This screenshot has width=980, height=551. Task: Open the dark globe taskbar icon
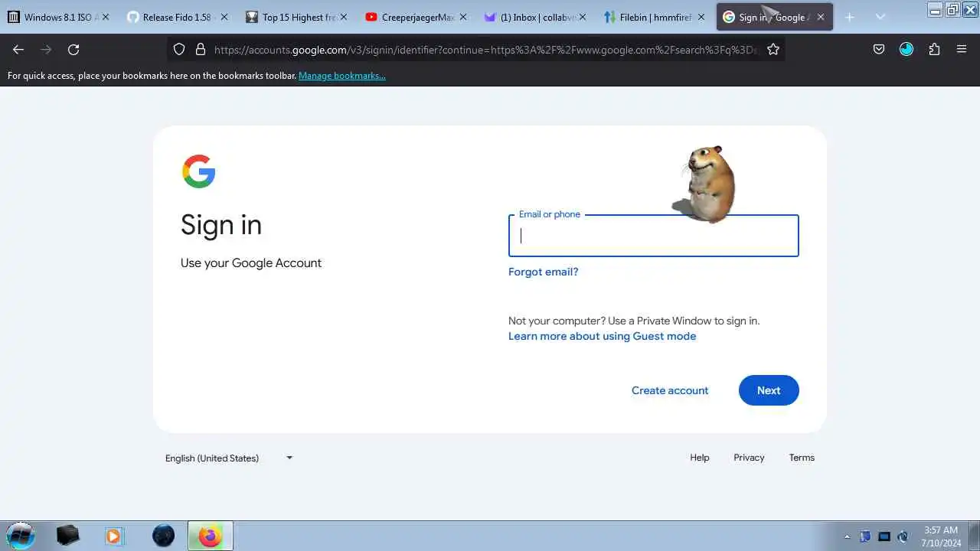163,536
